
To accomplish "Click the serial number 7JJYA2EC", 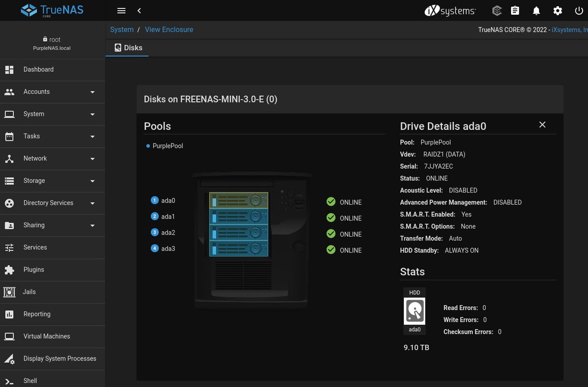I will (439, 167).
